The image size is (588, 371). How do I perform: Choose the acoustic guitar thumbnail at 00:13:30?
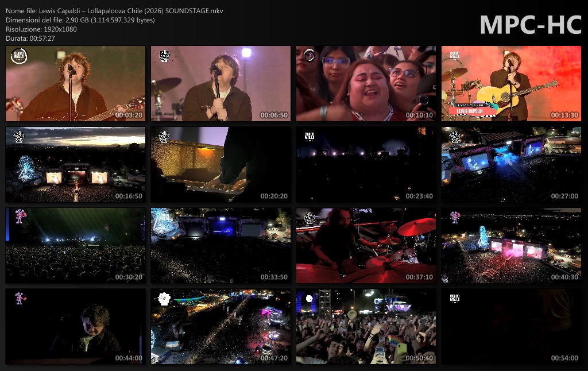[511, 83]
